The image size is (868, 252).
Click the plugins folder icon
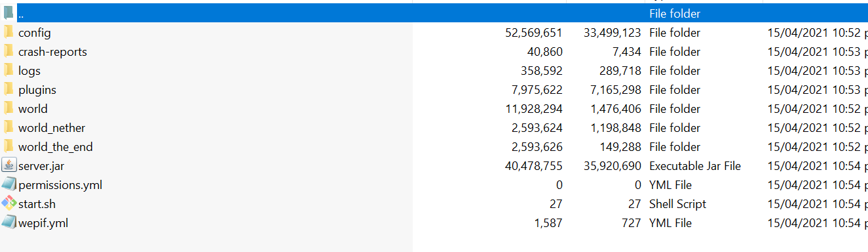pyautogui.click(x=9, y=89)
